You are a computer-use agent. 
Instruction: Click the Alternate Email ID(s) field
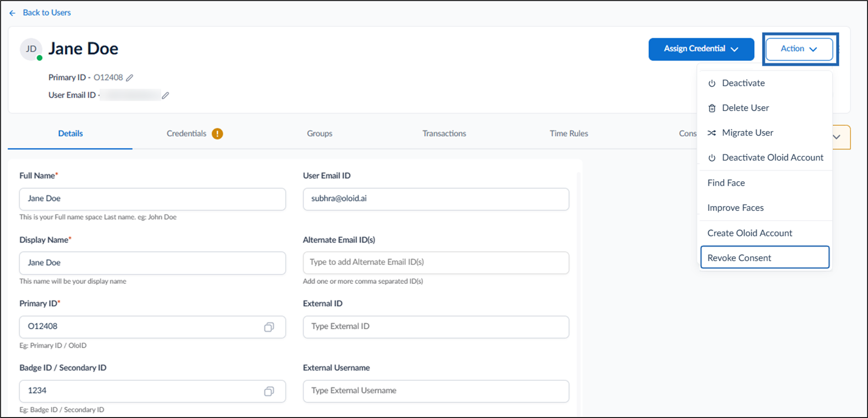click(x=436, y=263)
